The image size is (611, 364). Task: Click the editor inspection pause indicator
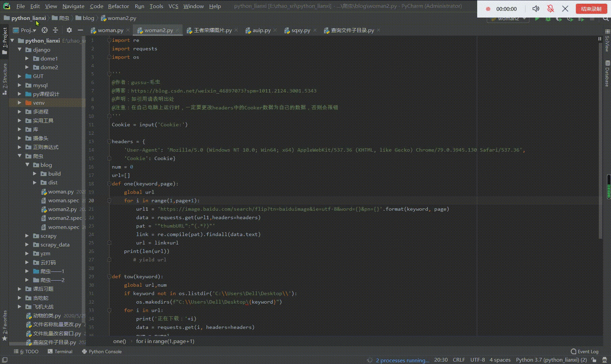click(x=600, y=39)
